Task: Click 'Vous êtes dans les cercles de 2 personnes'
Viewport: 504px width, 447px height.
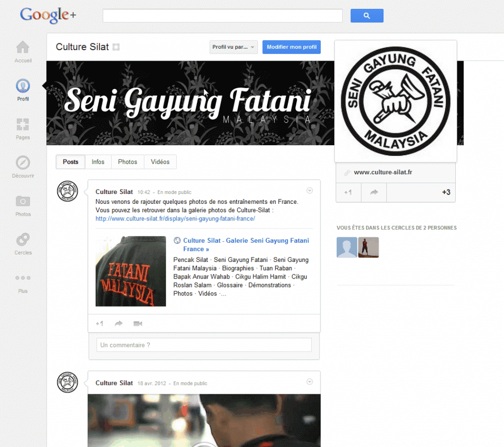Action: [397, 227]
